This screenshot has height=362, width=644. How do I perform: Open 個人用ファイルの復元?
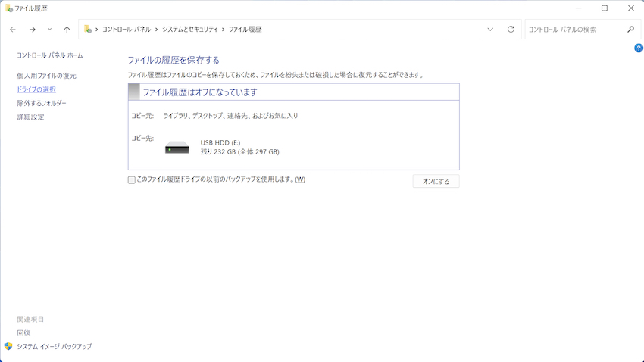pyautogui.click(x=46, y=76)
